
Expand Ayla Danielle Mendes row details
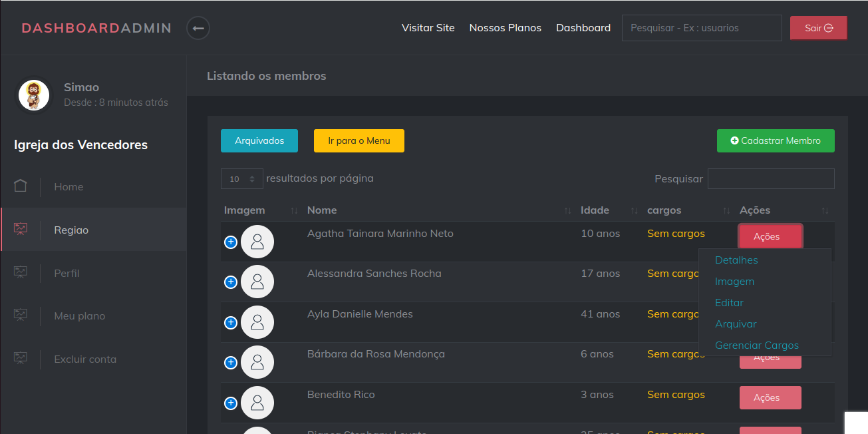231,322
